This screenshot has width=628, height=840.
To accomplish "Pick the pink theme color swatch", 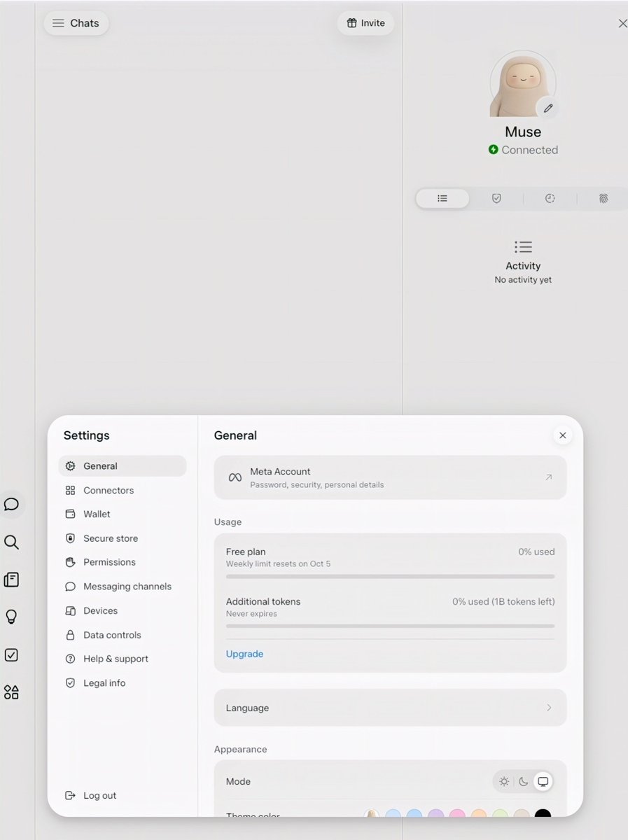I will click(457, 814).
